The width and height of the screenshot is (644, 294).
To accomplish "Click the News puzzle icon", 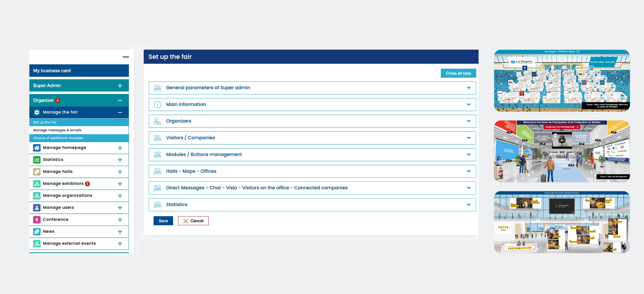I will [x=37, y=232].
